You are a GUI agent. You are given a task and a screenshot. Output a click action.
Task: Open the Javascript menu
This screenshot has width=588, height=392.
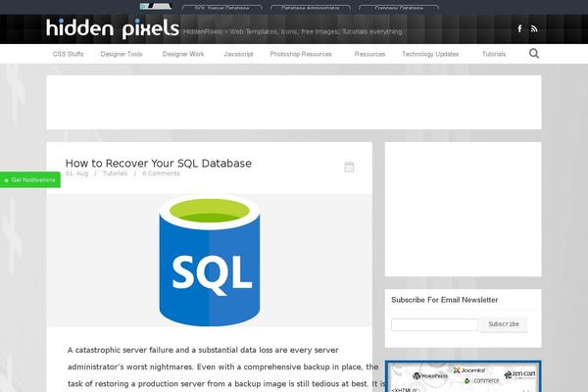coord(238,54)
